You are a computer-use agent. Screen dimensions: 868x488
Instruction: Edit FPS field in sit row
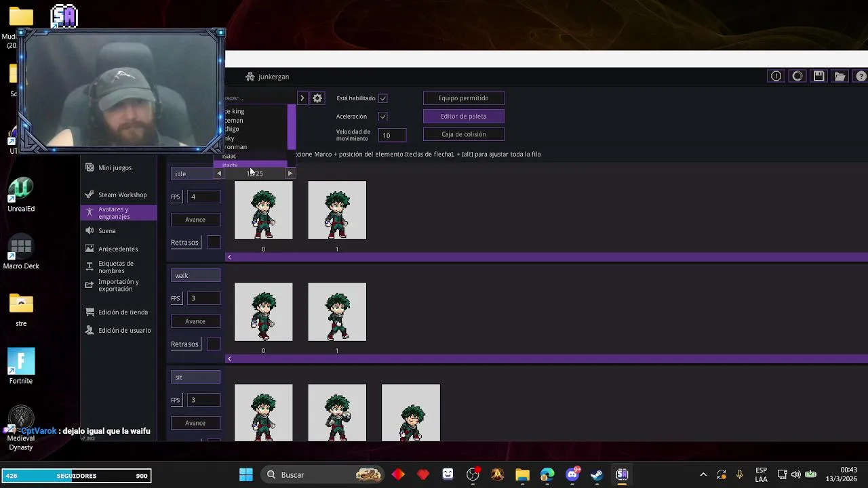click(x=203, y=400)
